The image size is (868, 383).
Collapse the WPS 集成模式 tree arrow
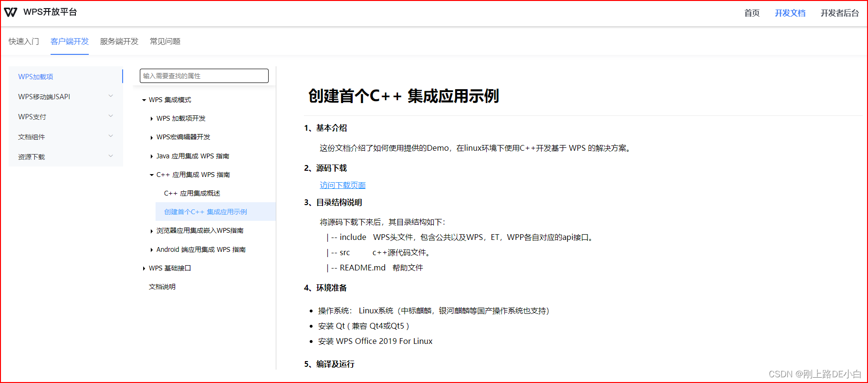point(144,100)
